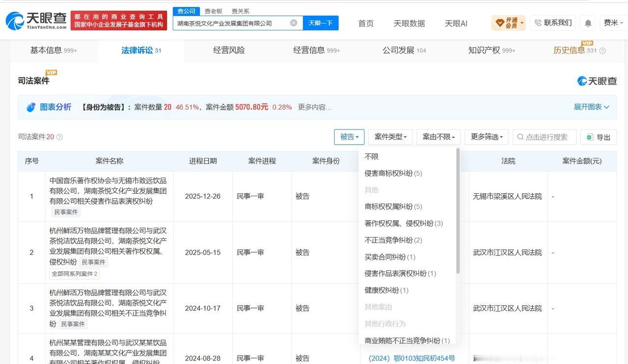The width and height of the screenshot is (628, 364).
Task: Go to 首页 in top navigation
Action: pos(366,23)
